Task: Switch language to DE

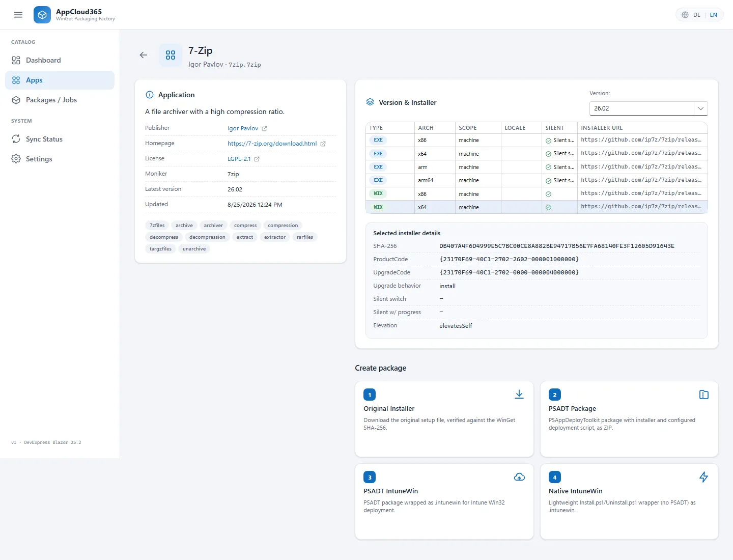Action: [x=697, y=15]
